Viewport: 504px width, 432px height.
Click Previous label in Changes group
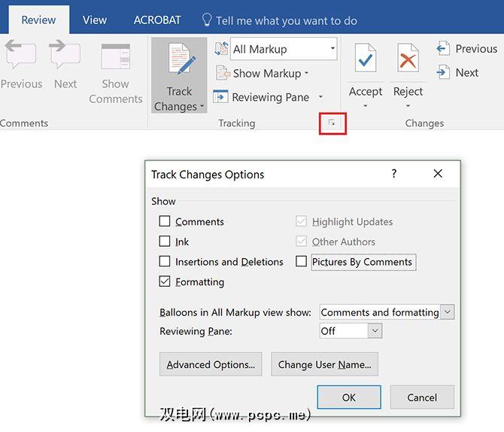tap(476, 49)
